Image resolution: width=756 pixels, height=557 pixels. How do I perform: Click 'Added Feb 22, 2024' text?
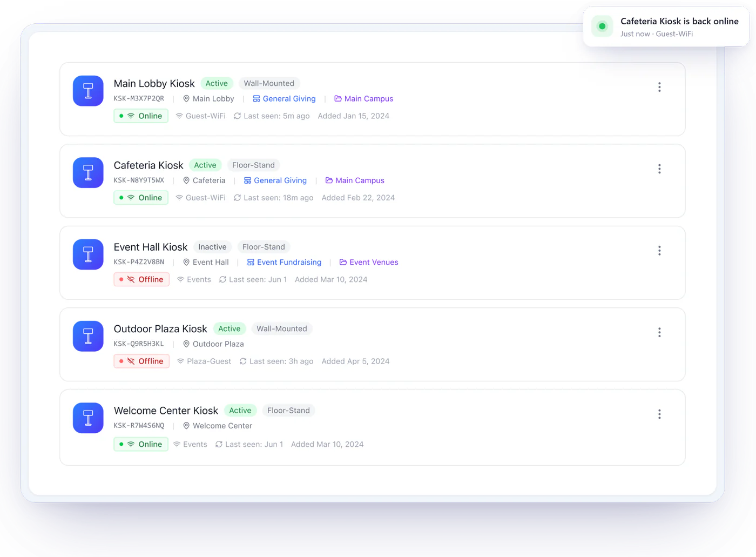[358, 198]
